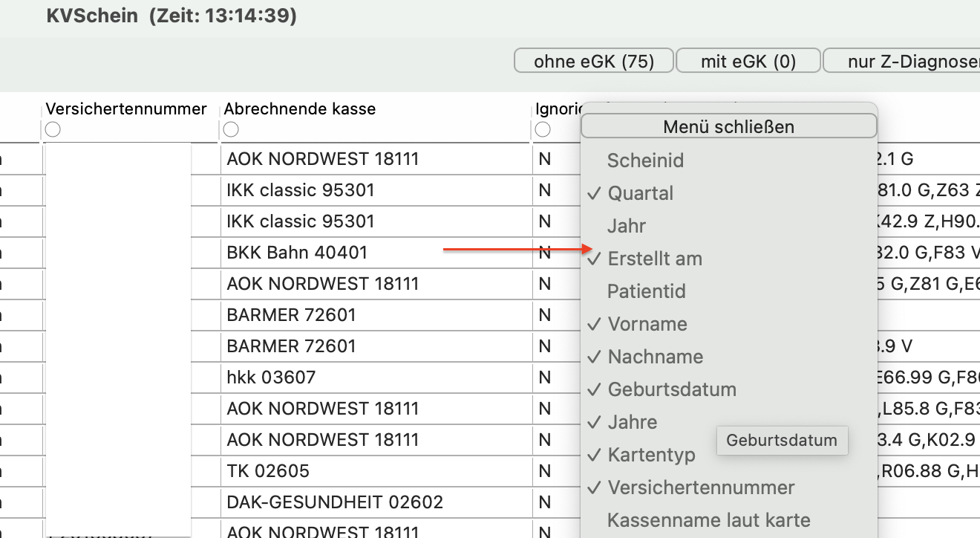This screenshot has width=980, height=538.
Task: Click the "DAK-GESUNDHEIT 02602" table cell
Action: pos(376,502)
